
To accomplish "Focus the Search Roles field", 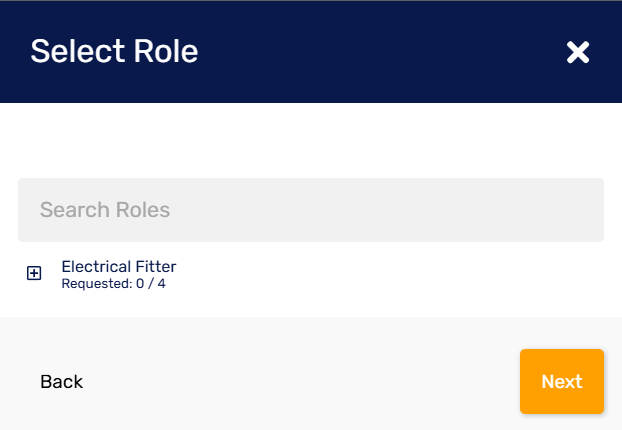I will tap(310, 210).
